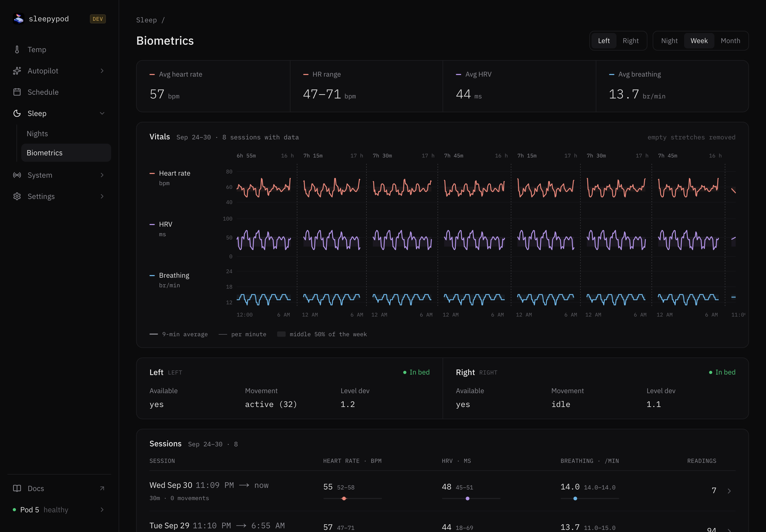The width and height of the screenshot is (766, 532).
Task: Click the System broadcast icon
Action: tap(17, 175)
